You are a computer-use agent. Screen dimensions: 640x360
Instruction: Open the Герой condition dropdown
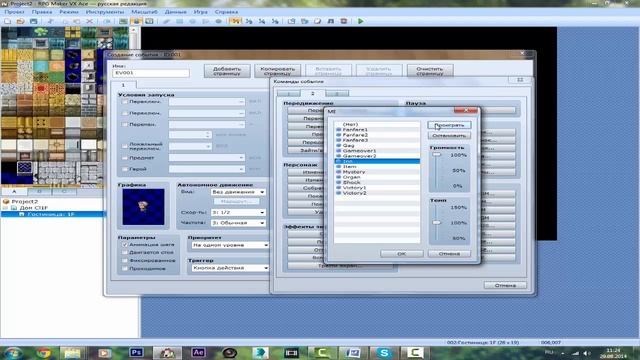[207, 169]
